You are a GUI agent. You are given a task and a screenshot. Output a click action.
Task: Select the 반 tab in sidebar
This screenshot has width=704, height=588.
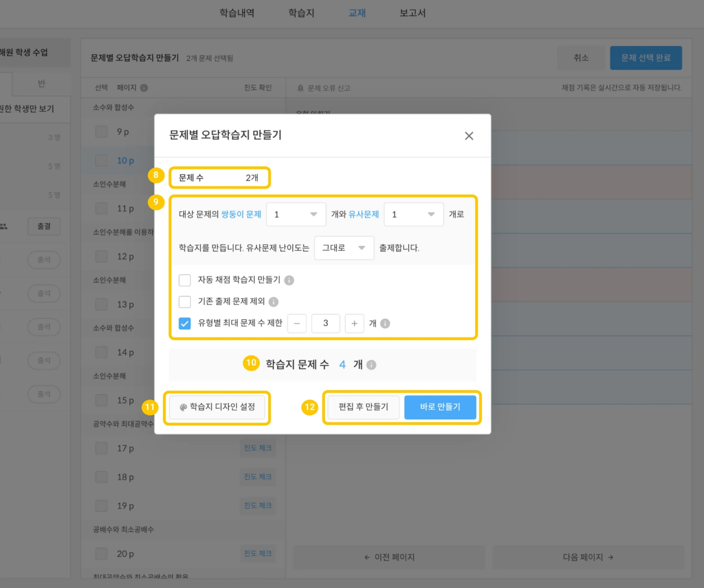click(x=41, y=83)
